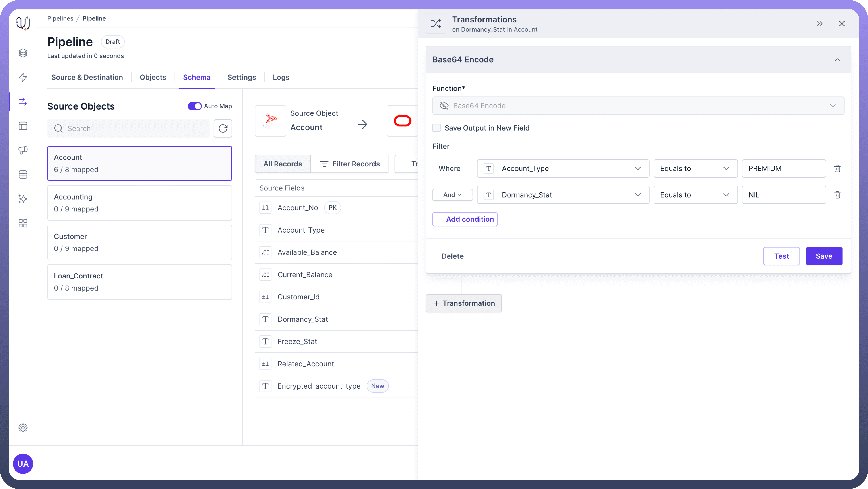Click the refresh source objects icon
Image resolution: width=868 pixels, height=489 pixels.
pos(223,129)
